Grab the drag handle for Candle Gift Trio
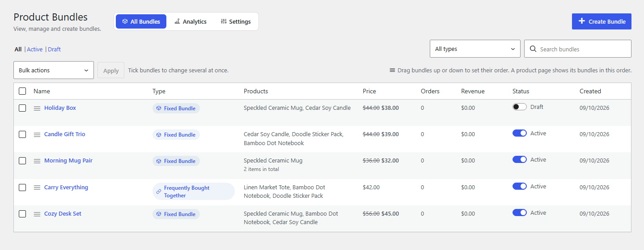This screenshot has width=644, height=250. (37, 135)
